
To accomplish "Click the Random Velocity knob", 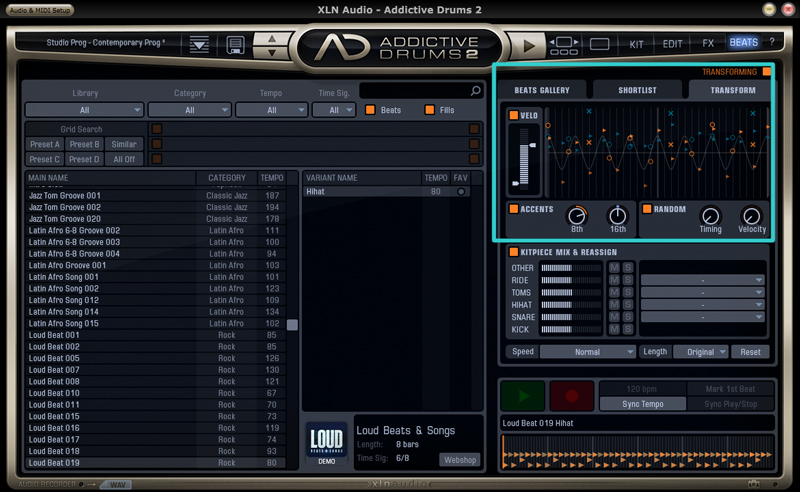I will 752,216.
